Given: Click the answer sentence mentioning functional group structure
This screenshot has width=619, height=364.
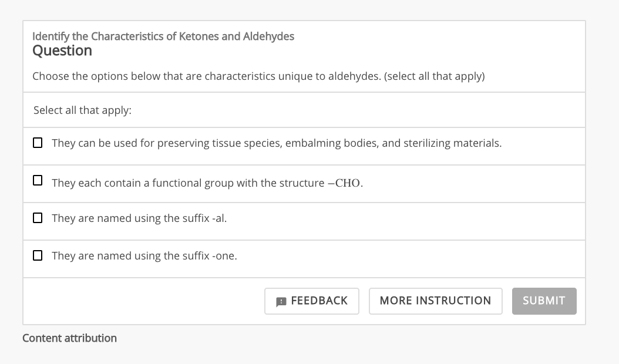Looking at the screenshot, I should 207,183.
